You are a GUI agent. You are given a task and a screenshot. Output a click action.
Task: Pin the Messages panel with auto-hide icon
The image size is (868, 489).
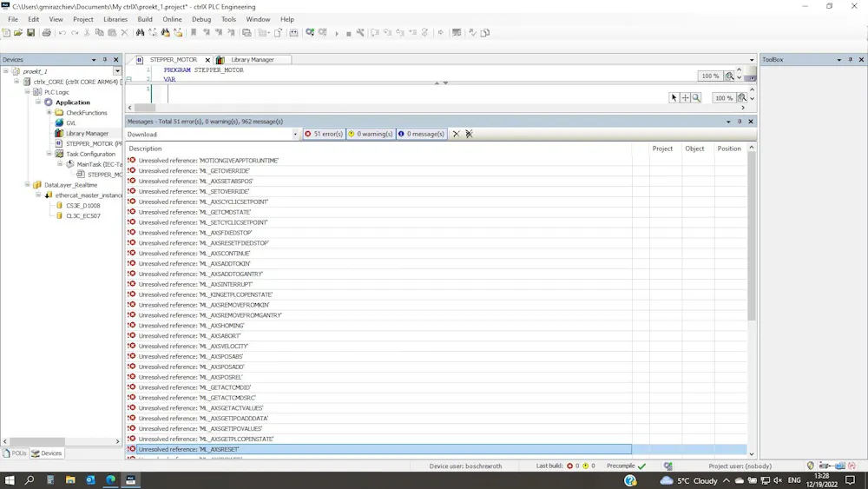pyautogui.click(x=740, y=122)
